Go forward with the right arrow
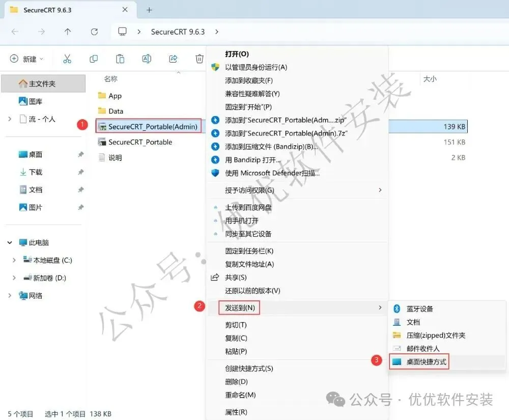Screen dimensions: 509x420 point(41,32)
